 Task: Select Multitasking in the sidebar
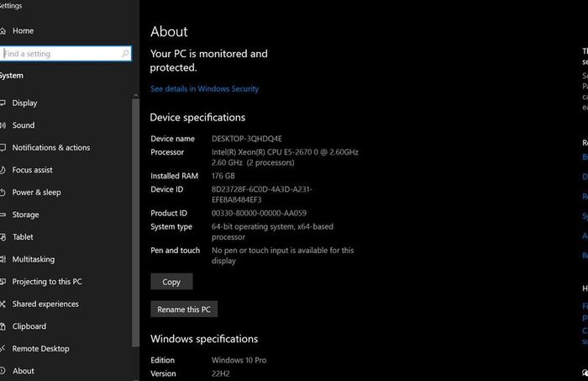[x=34, y=259]
